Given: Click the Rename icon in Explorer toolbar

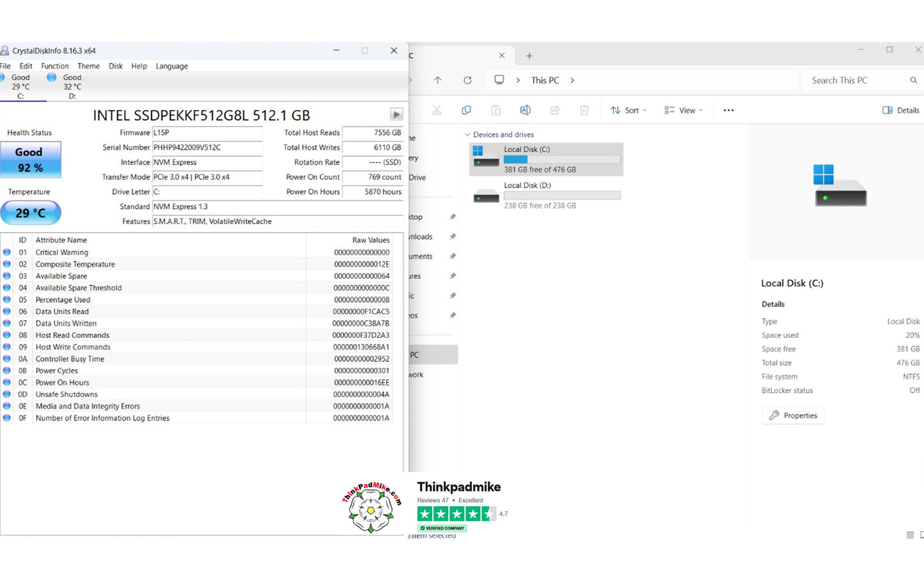Looking at the screenshot, I should 525,110.
